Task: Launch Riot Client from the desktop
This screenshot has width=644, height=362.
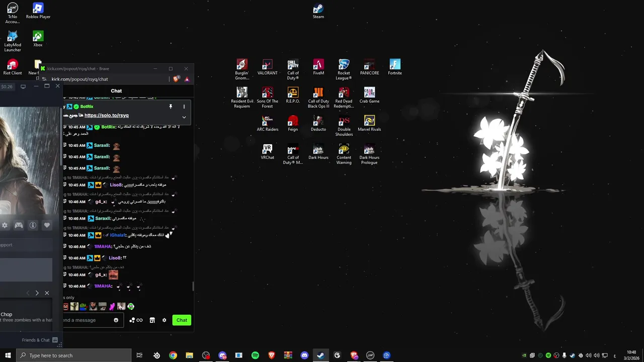Action: click(x=13, y=67)
